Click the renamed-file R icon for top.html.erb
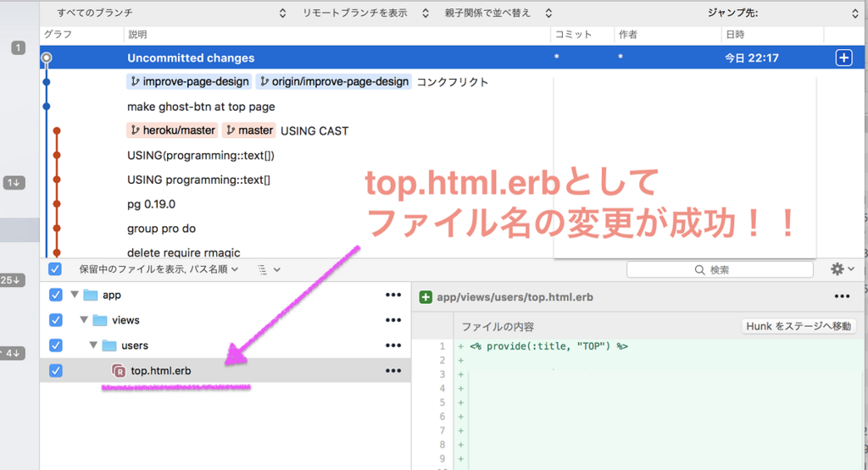The image size is (868, 470). (118, 370)
